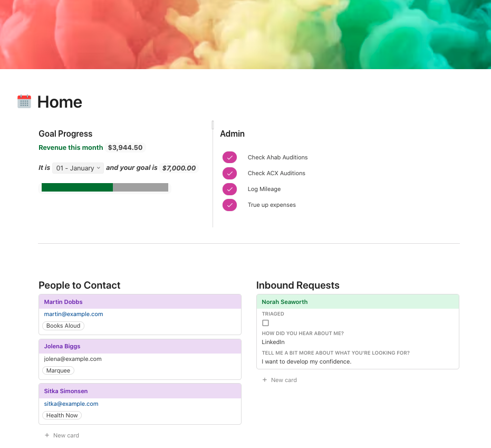
Task: Click the Books Aloud tag
Action: (x=63, y=326)
